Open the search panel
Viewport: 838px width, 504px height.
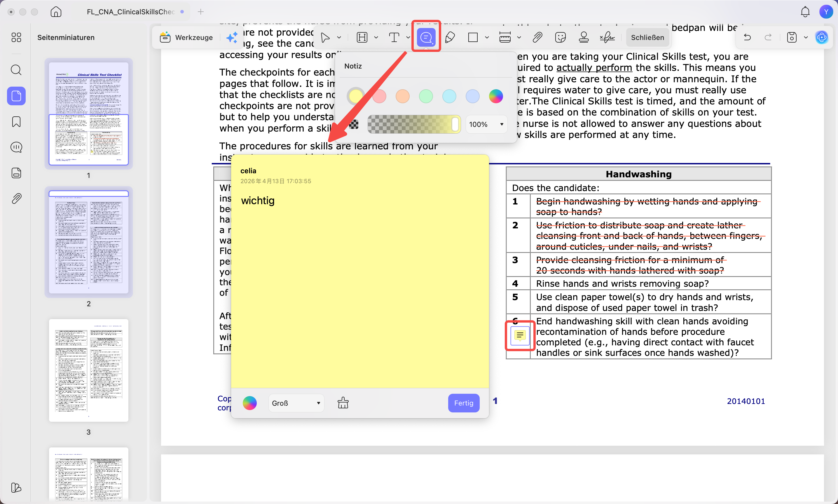tap(16, 70)
